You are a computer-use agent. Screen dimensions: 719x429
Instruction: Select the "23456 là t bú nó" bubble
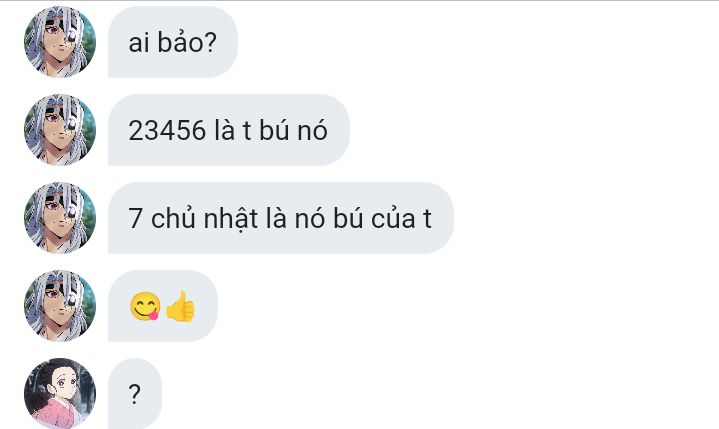(229, 130)
